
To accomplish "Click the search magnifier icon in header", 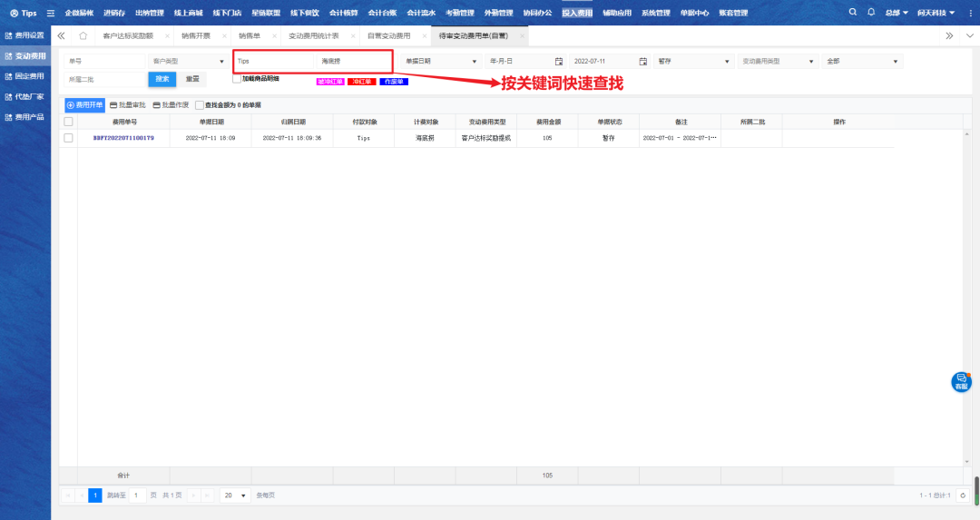I will coord(852,13).
